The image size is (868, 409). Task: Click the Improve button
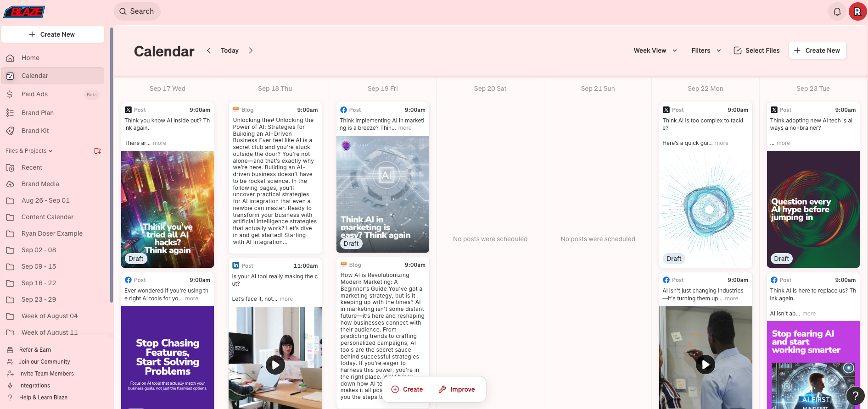457,389
